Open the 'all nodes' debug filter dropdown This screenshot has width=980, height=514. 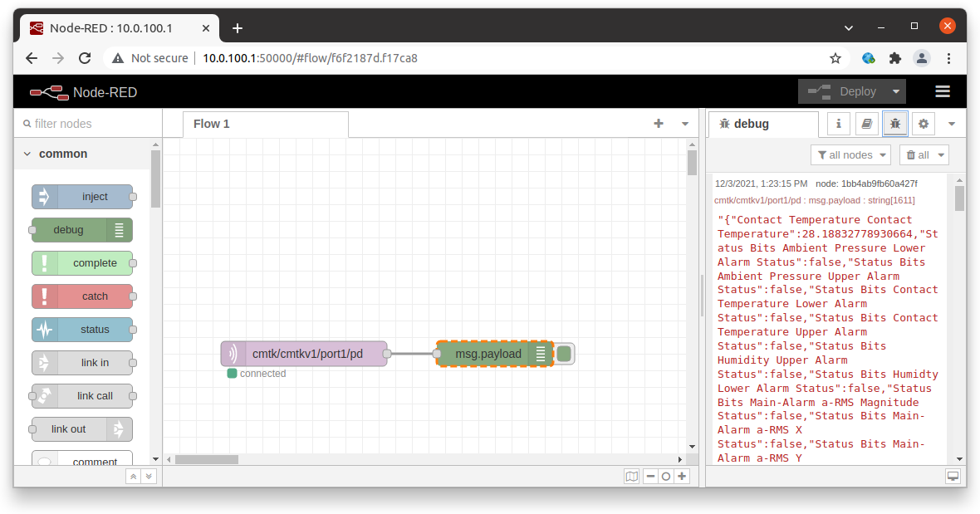tap(850, 154)
